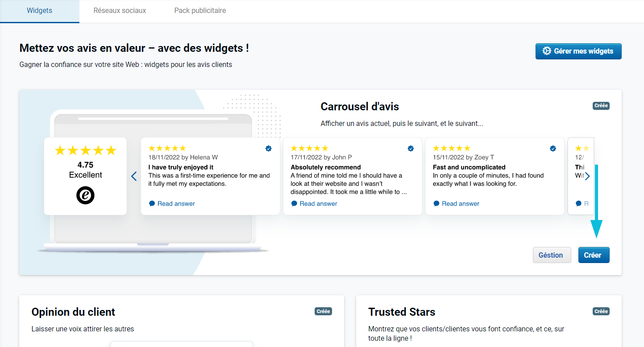Click the Créée badge on Trusted Stars card
This screenshot has width=644, height=347.
pyautogui.click(x=601, y=311)
